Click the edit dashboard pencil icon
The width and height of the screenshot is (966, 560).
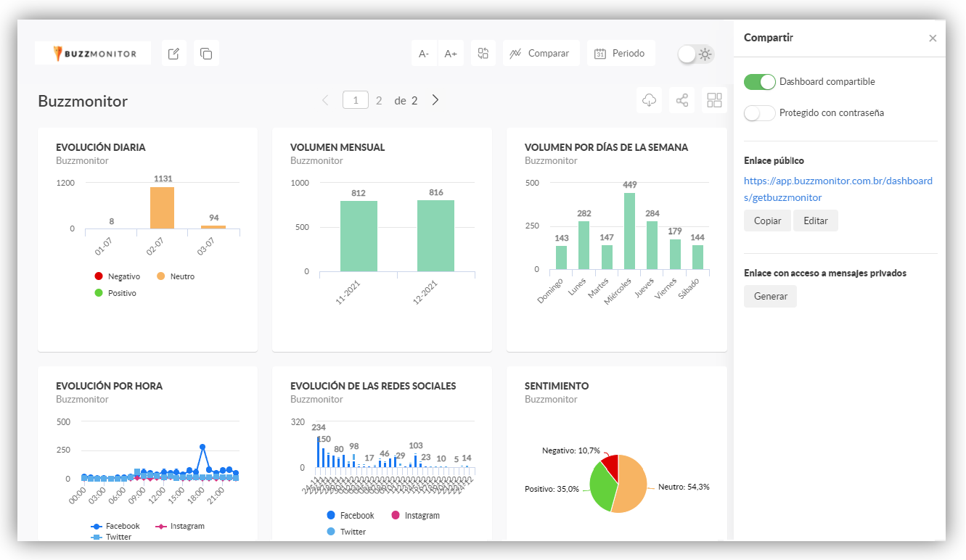click(x=173, y=54)
